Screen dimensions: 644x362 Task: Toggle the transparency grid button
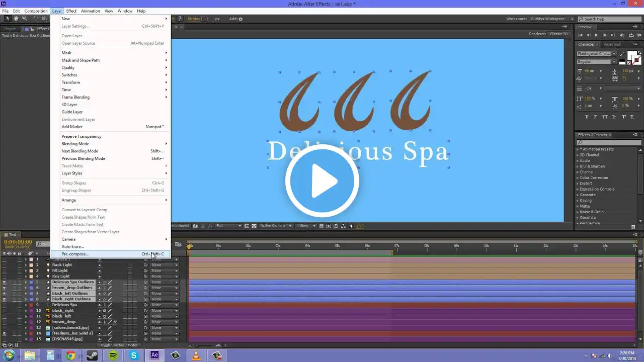(x=254, y=226)
